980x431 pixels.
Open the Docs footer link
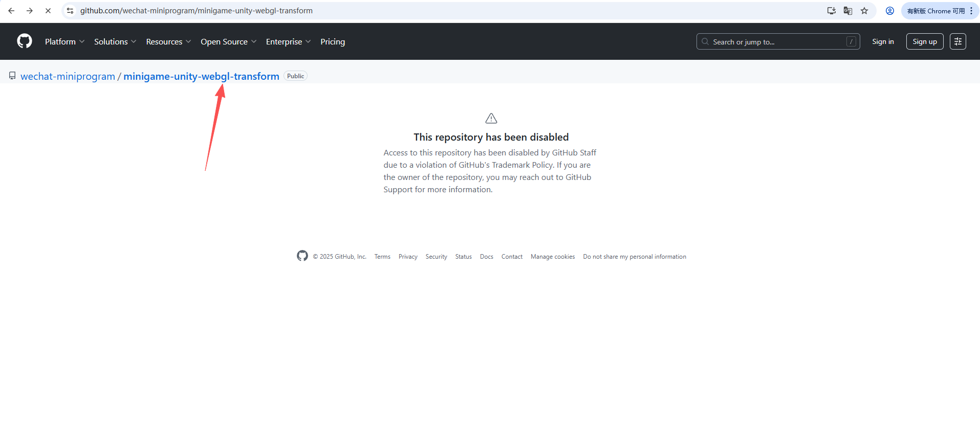tap(487, 257)
